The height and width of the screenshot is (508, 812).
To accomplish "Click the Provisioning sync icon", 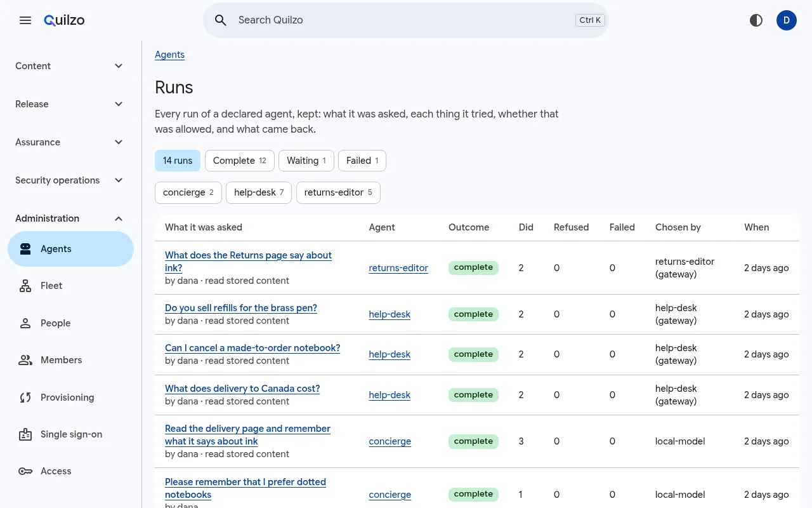I will (x=25, y=398).
